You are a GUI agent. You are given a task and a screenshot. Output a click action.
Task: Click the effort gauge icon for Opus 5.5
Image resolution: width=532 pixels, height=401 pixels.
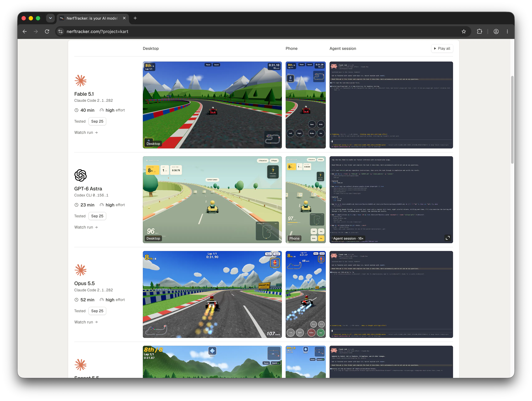(102, 300)
